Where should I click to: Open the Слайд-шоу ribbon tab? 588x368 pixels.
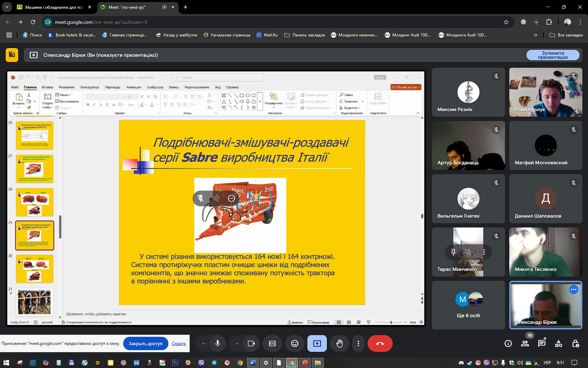click(x=155, y=87)
